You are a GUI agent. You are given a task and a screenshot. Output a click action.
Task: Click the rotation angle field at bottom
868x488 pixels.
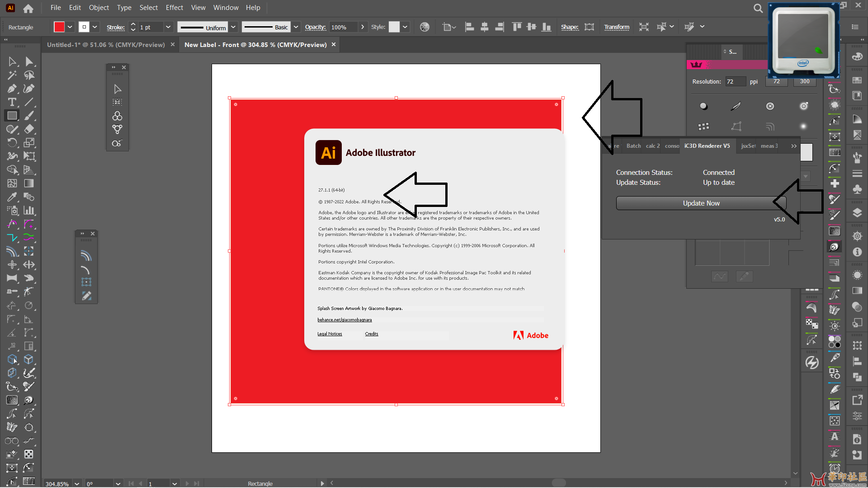[99, 483]
